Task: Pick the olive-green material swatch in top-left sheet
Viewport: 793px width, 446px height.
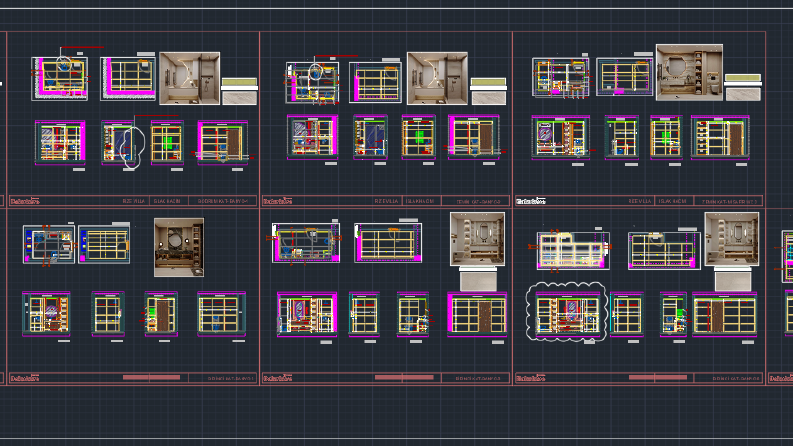Action: (240, 82)
